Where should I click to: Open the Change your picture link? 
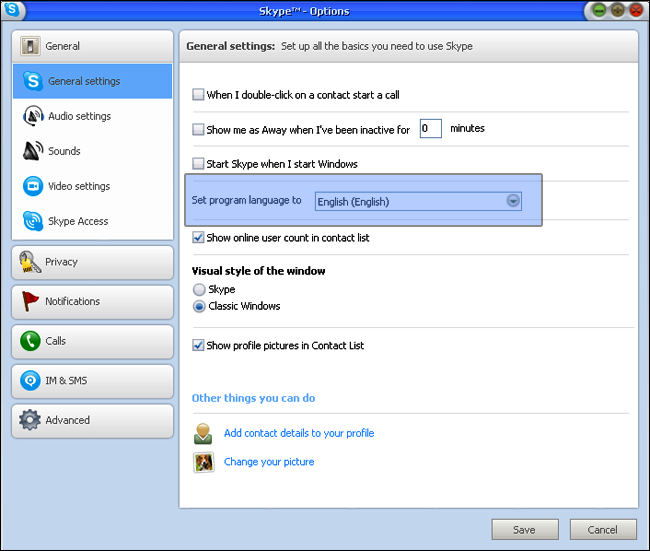(269, 462)
